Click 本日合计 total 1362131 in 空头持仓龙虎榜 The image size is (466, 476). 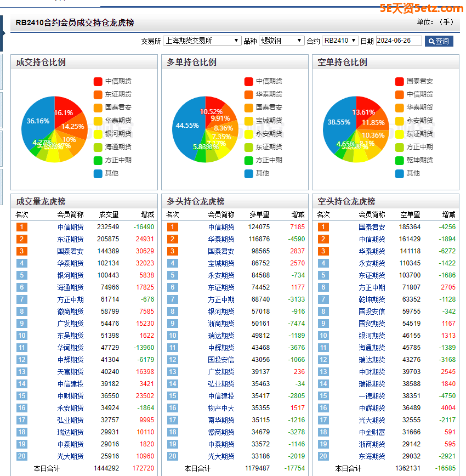click(x=408, y=468)
